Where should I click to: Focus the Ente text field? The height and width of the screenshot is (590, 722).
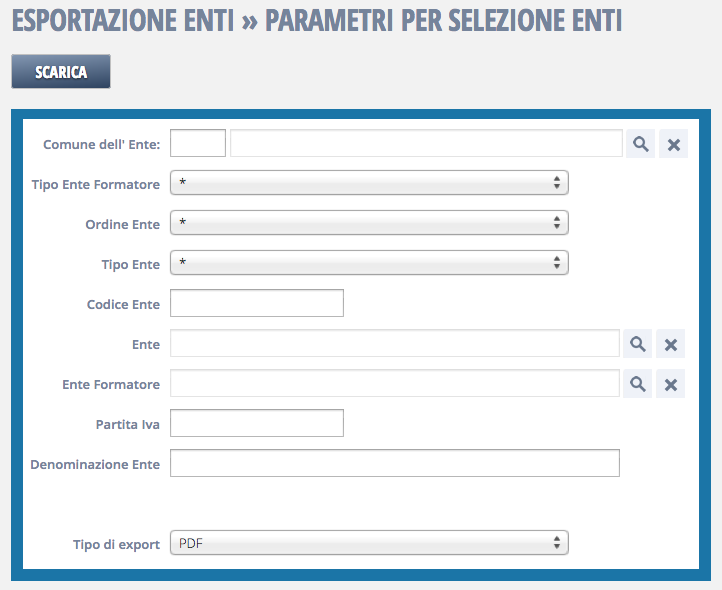pyautogui.click(x=395, y=344)
